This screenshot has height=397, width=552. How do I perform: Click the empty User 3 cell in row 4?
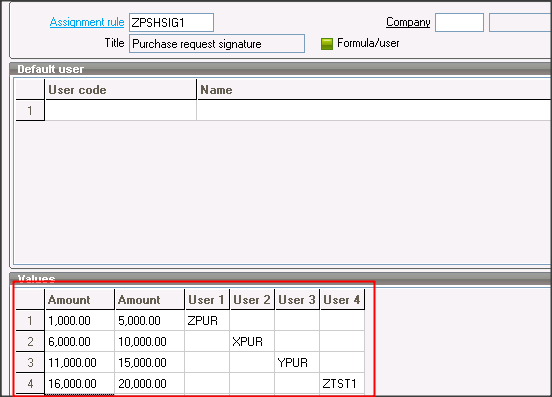coord(297,383)
